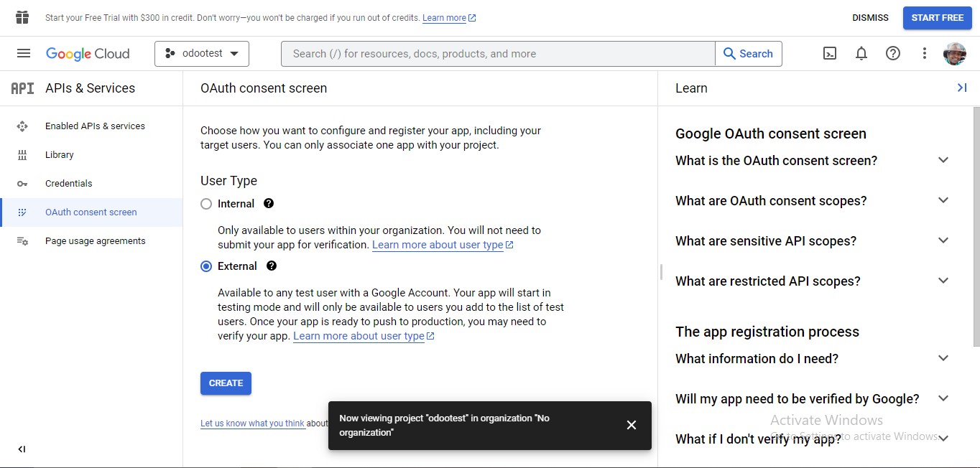The image size is (980, 468).
Task: Select the Internal user type
Action: coord(206,204)
